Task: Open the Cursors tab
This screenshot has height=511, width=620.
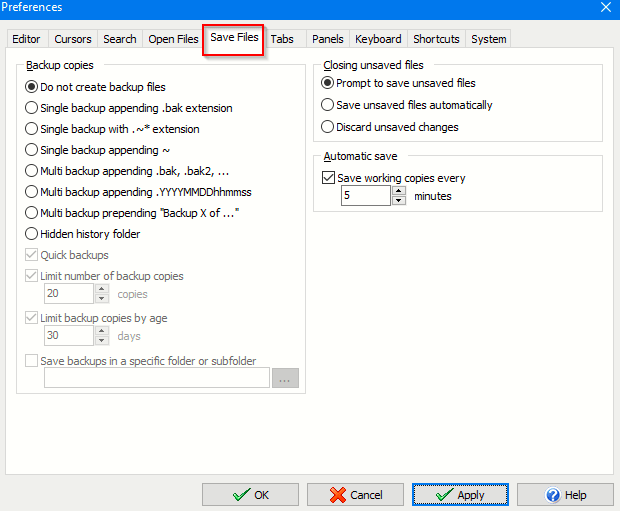Action: click(73, 39)
